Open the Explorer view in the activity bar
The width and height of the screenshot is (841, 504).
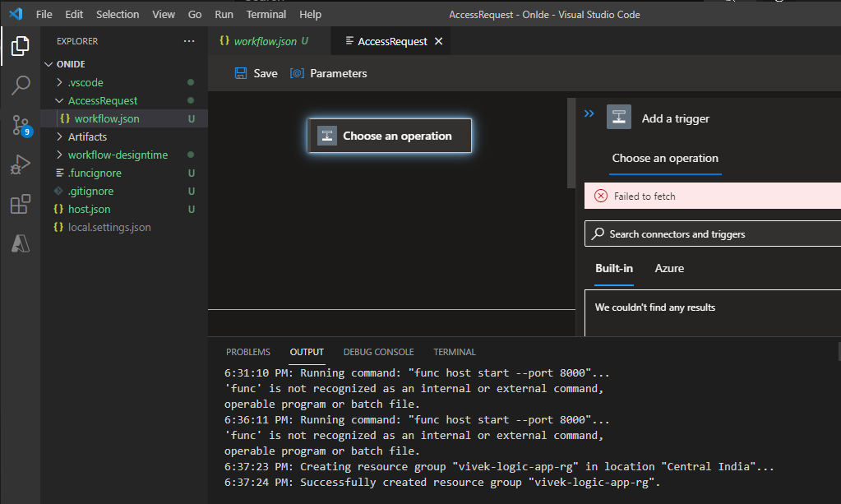20,46
